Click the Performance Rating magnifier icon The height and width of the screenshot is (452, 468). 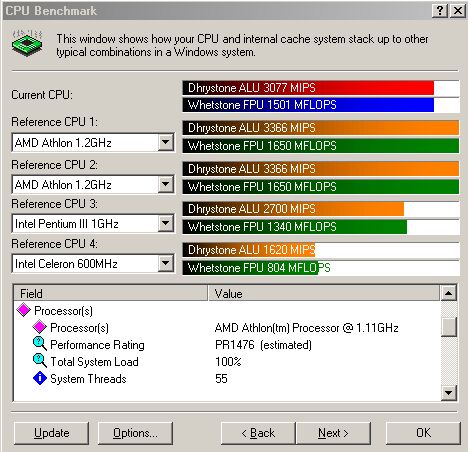click(x=40, y=344)
